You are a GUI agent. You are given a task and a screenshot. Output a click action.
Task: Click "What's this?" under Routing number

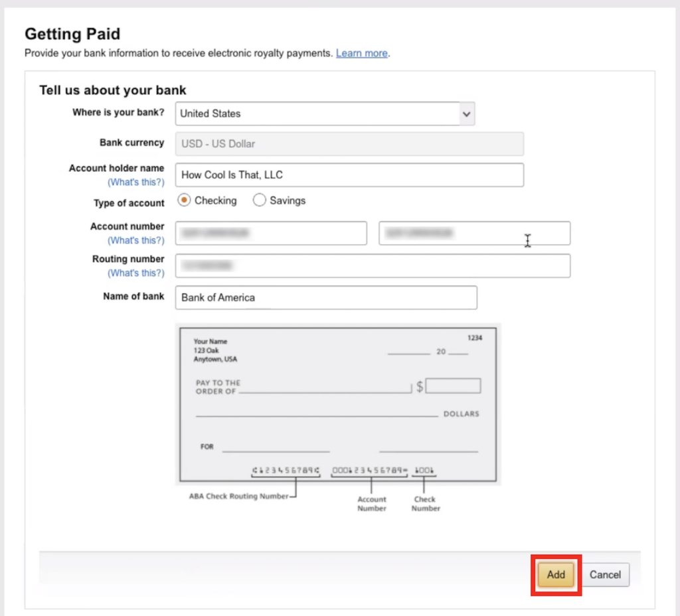pyautogui.click(x=136, y=273)
